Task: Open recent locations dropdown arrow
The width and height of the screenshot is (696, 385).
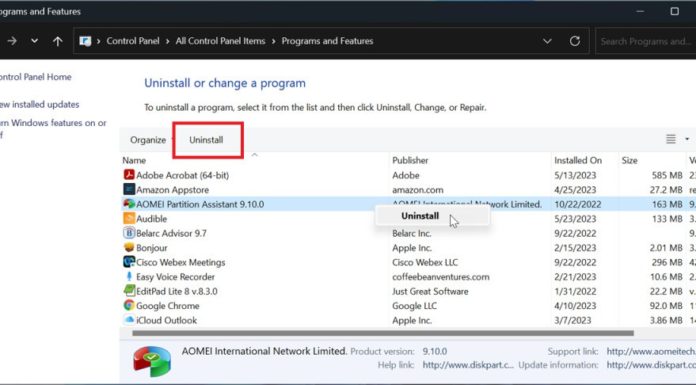Action: click(34, 41)
